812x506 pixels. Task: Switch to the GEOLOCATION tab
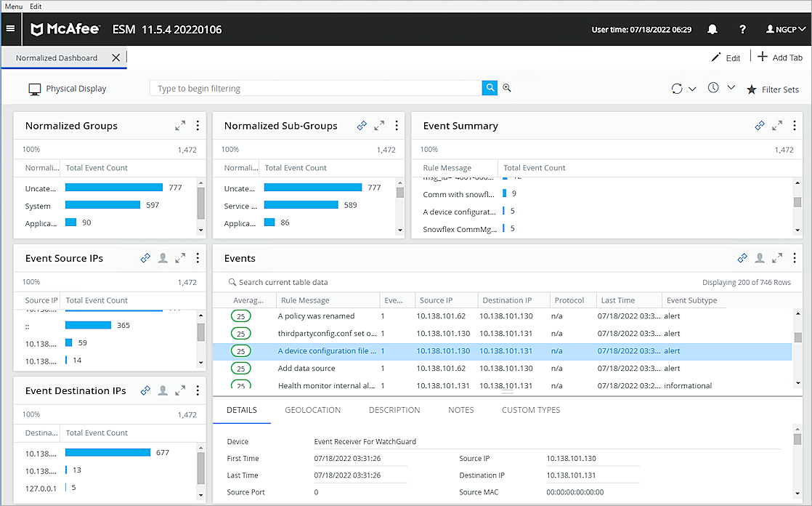312,410
